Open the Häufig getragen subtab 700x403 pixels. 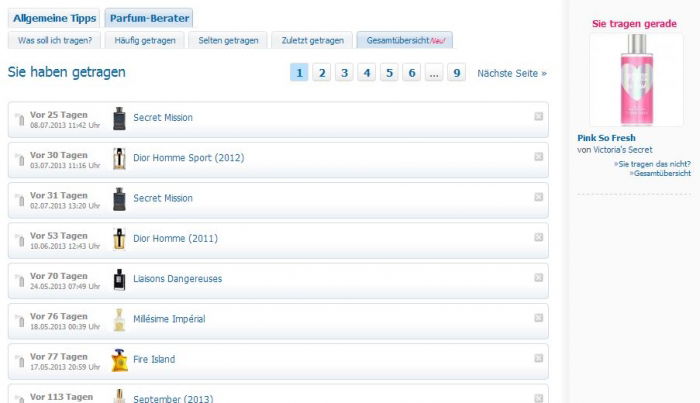[145, 40]
